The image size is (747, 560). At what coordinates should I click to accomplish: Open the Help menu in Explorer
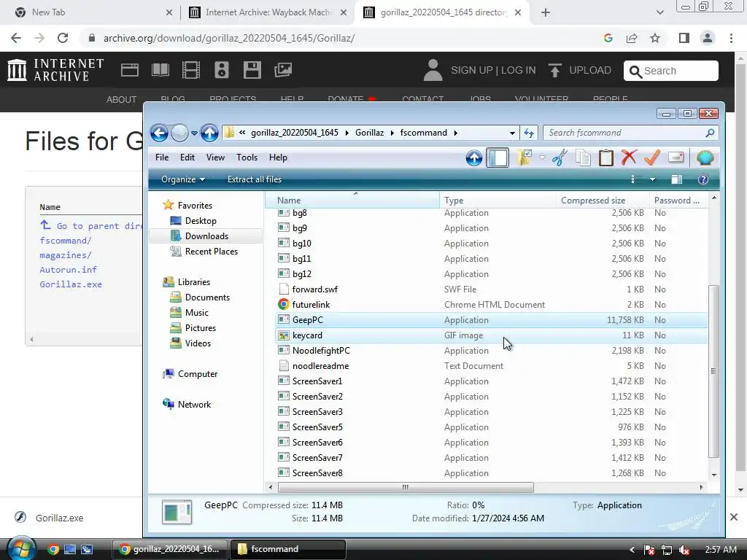pos(278,157)
